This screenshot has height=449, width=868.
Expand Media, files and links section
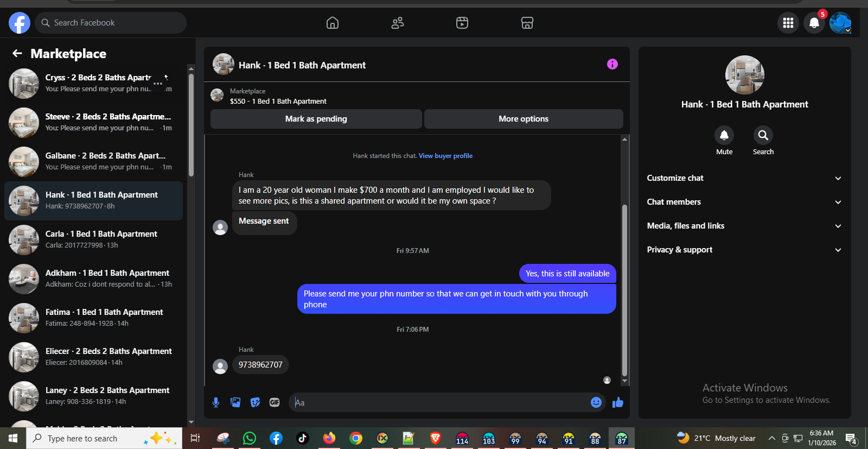point(744,226)
